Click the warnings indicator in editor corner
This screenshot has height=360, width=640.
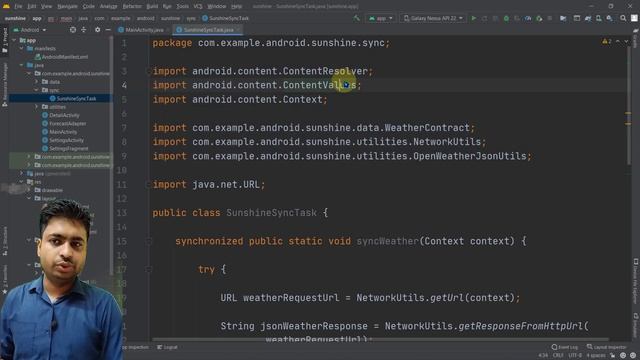[x=607, y=41]
